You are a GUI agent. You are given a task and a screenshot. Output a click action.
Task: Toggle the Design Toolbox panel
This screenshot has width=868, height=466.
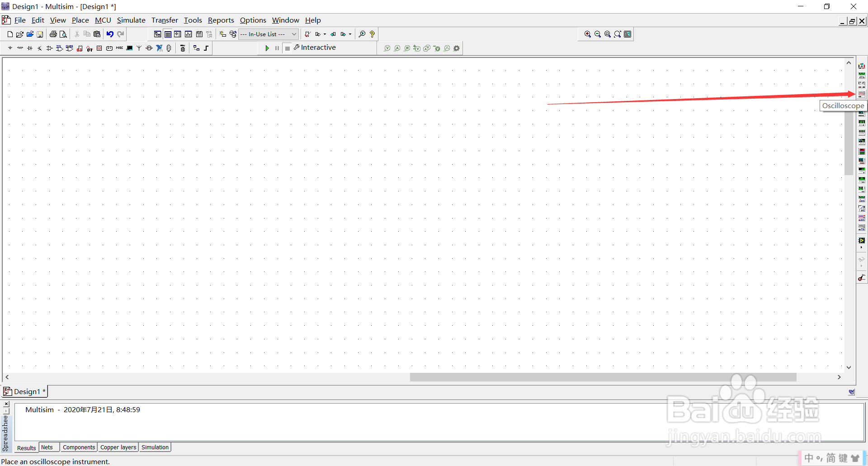(158, 34)
